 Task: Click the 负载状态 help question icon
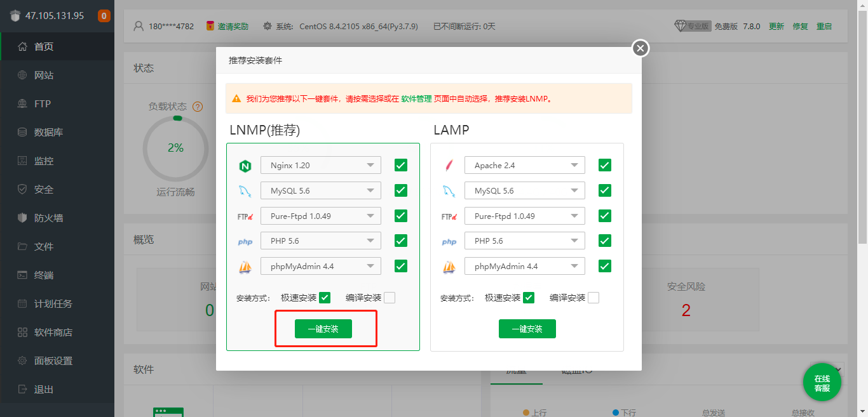(x=198, y=107)
